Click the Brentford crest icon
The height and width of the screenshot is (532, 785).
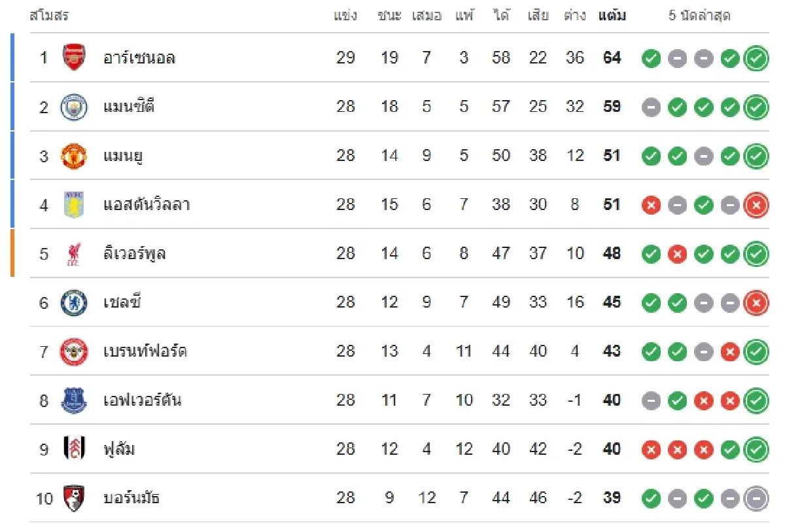click(74, 351)
